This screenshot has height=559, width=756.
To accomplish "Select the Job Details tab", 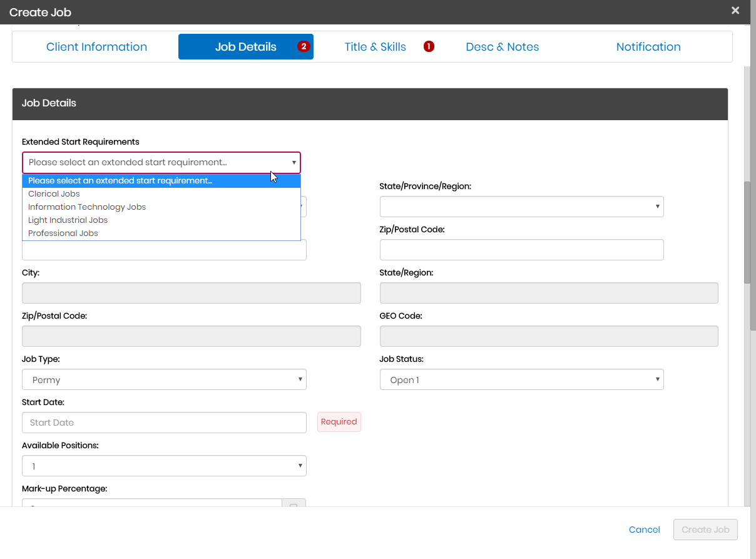I will tap(245, 47).
